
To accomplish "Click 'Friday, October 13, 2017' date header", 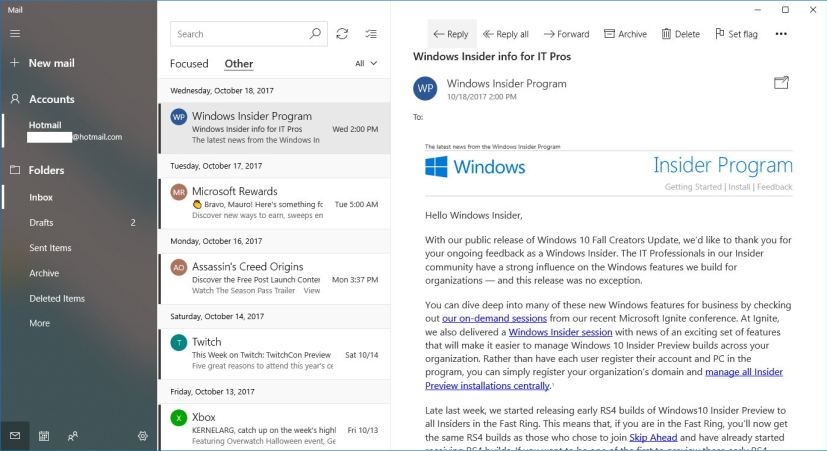I will pos(212,392).
